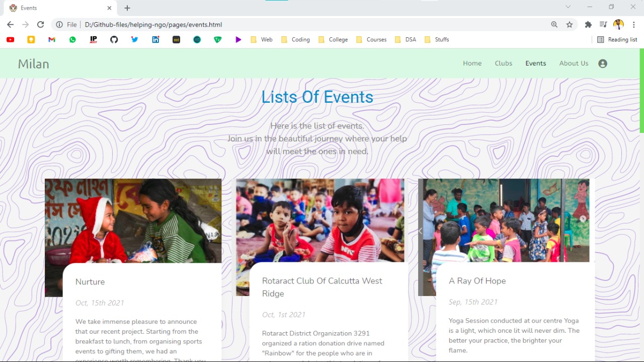644x362 pixels.
Task: Open the user account icon in navbar
Action: [x=603, y=63]
